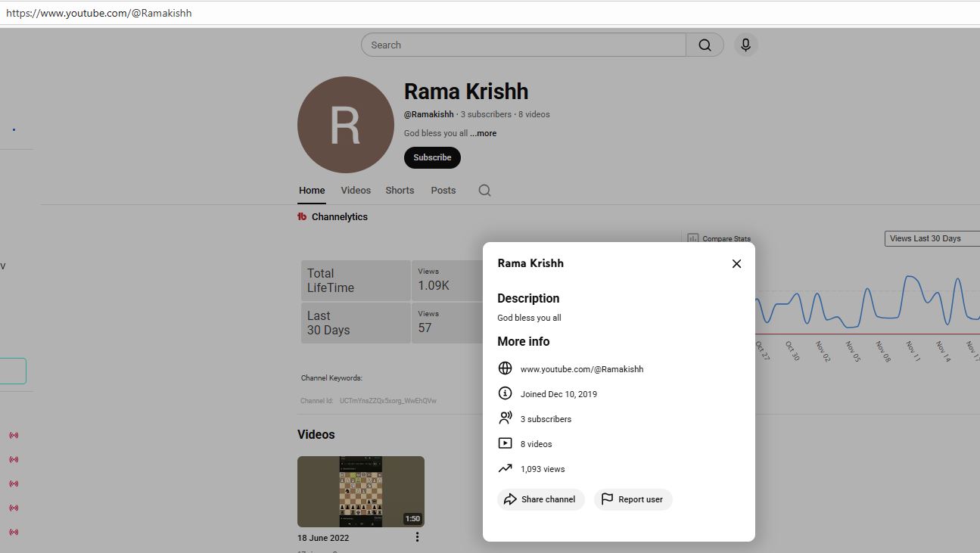Click the Channelytics logo icon
Image resolution: width=980 pixels, height=553 pixels.
pos(302,217)
